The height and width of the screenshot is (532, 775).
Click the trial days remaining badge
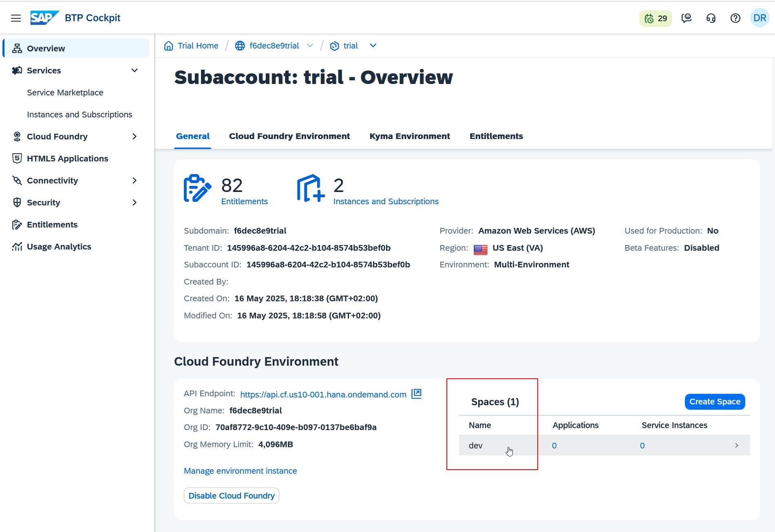pyautogui.click(x=656, y=18)
